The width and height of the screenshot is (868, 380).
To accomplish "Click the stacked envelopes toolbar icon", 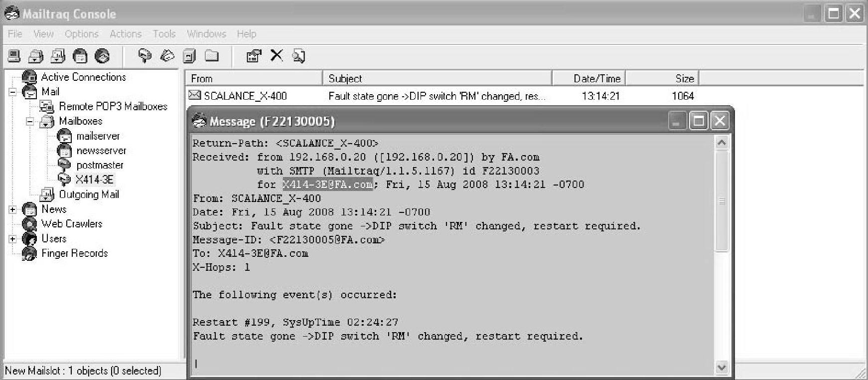I will [x=167, y=56].
